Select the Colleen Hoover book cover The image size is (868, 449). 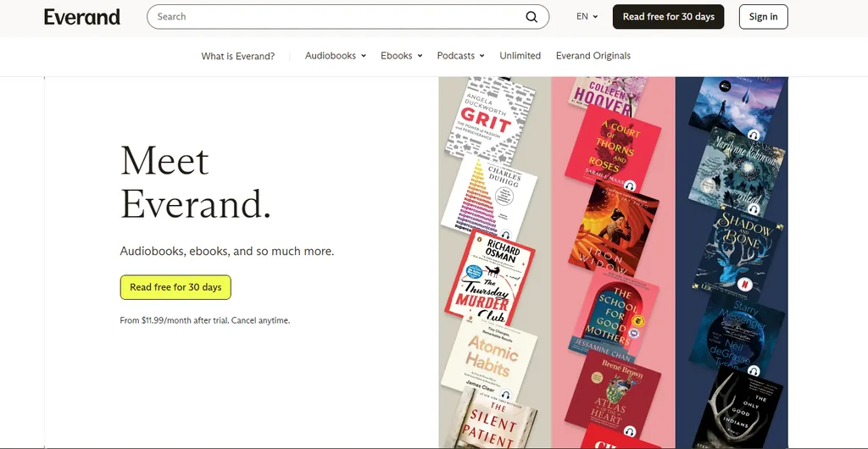click(609, 95)
